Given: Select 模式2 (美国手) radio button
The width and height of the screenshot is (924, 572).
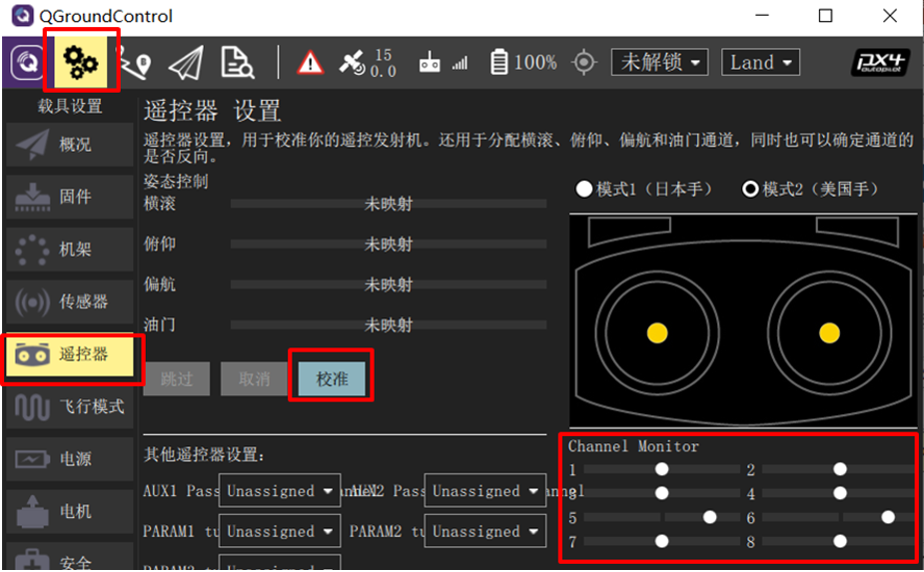Looking at the screenshot, I should point(750,190).
